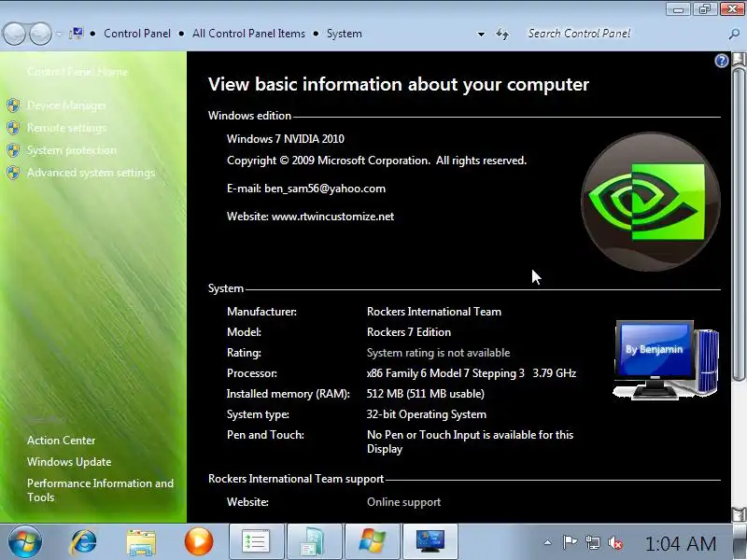
Task: Click the By Benjamin computer image
Action: [x=666, y=359]
